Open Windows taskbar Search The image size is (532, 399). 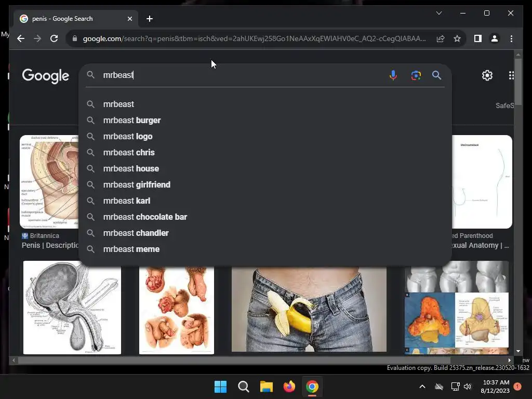(243, 387)
